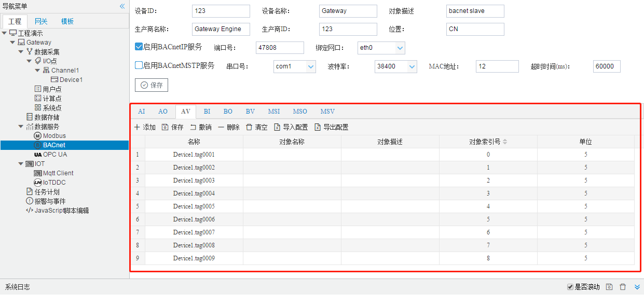Collapse the 数据采集 tree node

coord(21,52)
